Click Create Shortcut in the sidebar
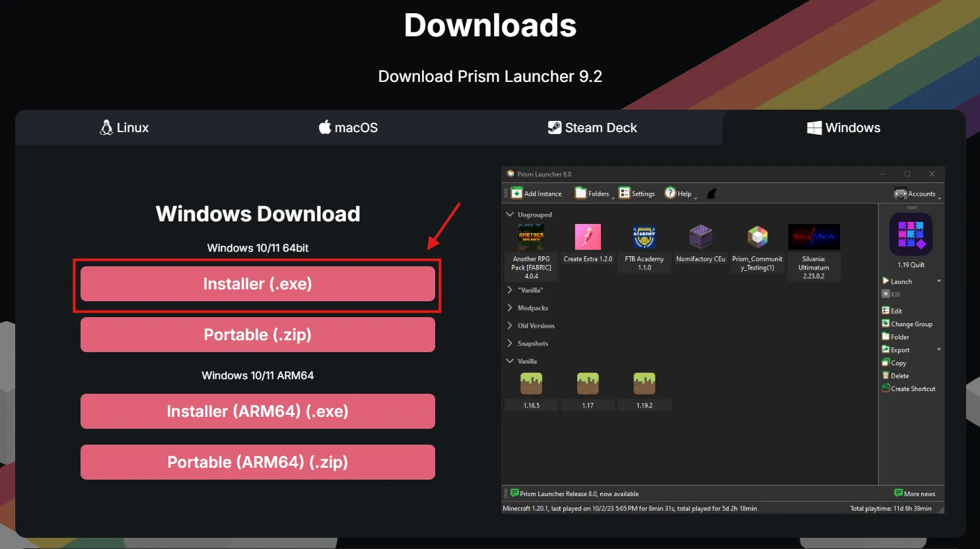 tap(909, 388)
